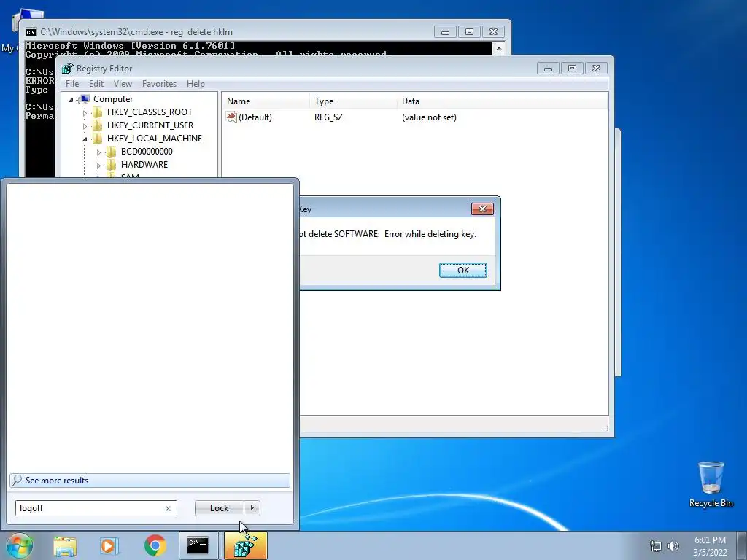Select the Computer root node
The width and height of the screenshot is (747, 560).
pos(113,99)
